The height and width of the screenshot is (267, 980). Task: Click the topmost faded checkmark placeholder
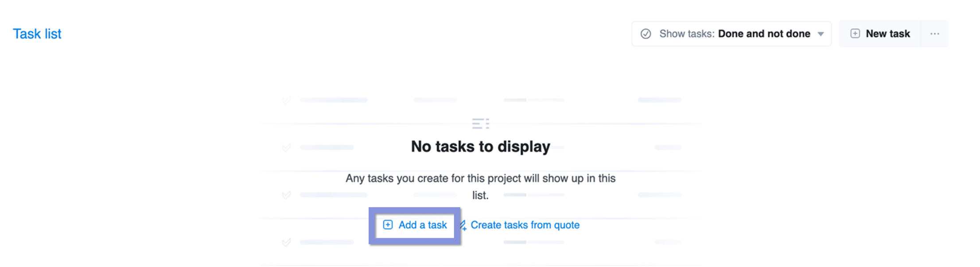(286, 100)
